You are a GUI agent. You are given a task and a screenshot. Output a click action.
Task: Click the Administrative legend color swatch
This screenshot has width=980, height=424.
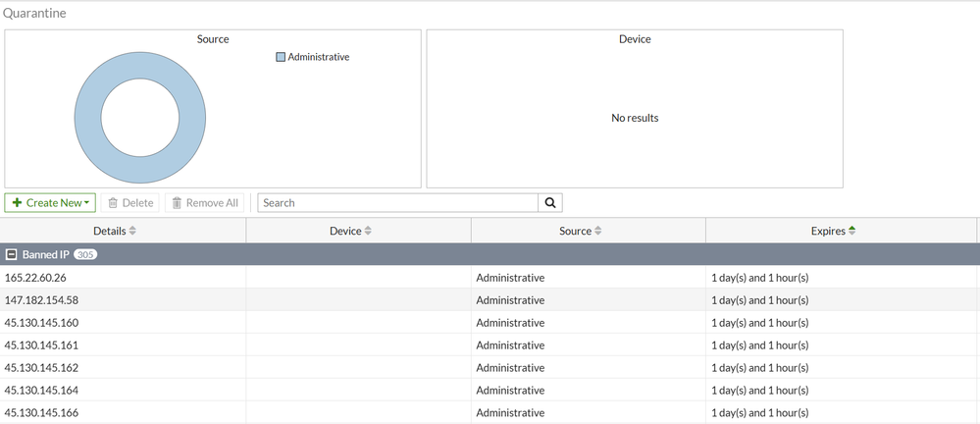coord(281,57)
